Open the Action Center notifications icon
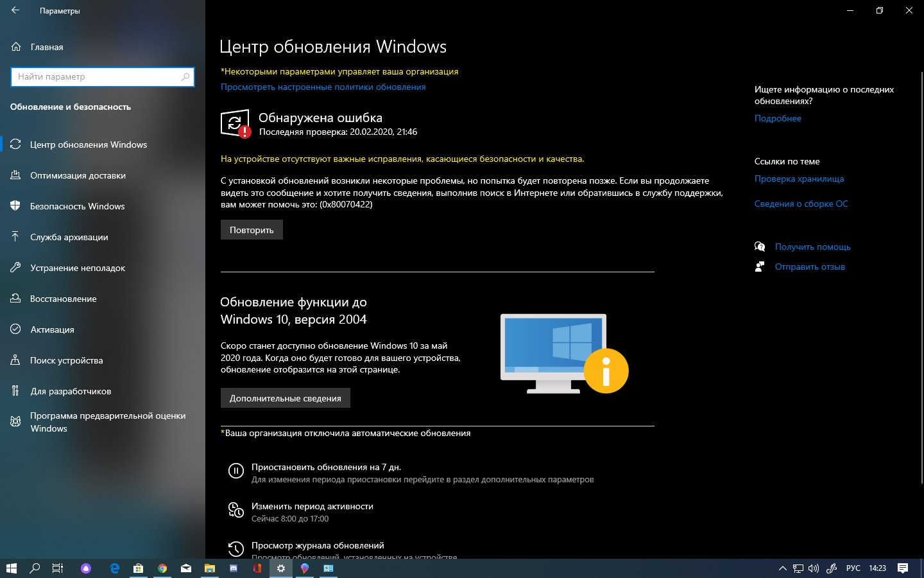This screenshot has height=578, width=924. pos(903,568)
